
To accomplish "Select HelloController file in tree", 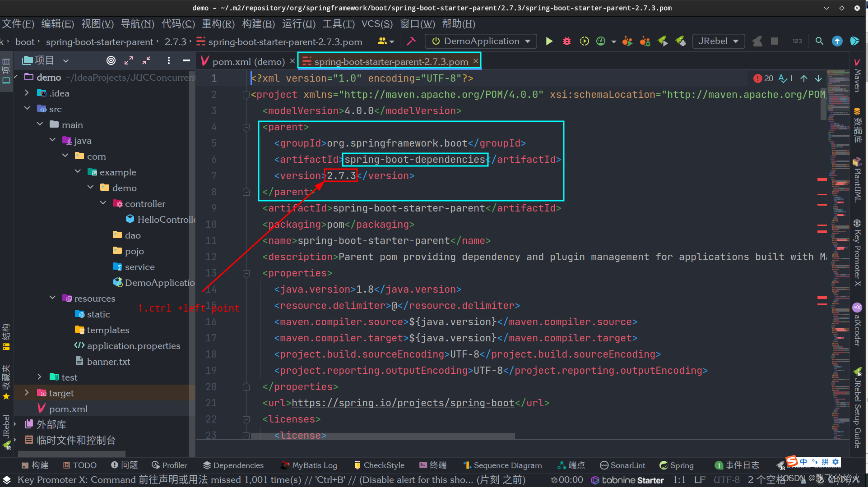I will [x=161, y=219].
